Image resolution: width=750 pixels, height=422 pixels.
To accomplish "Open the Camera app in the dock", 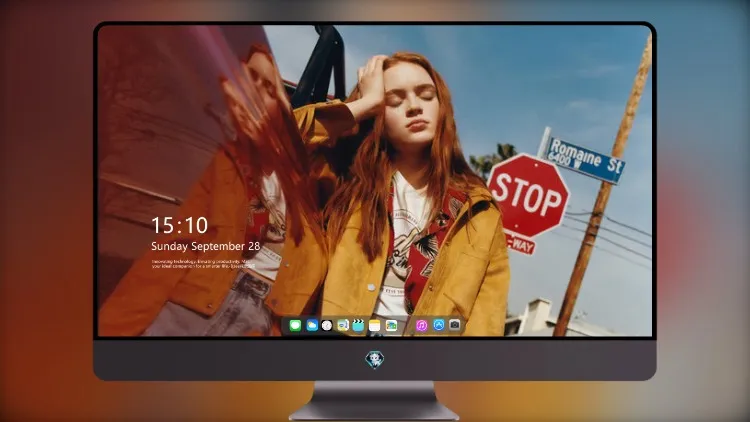I will [455, 325].
